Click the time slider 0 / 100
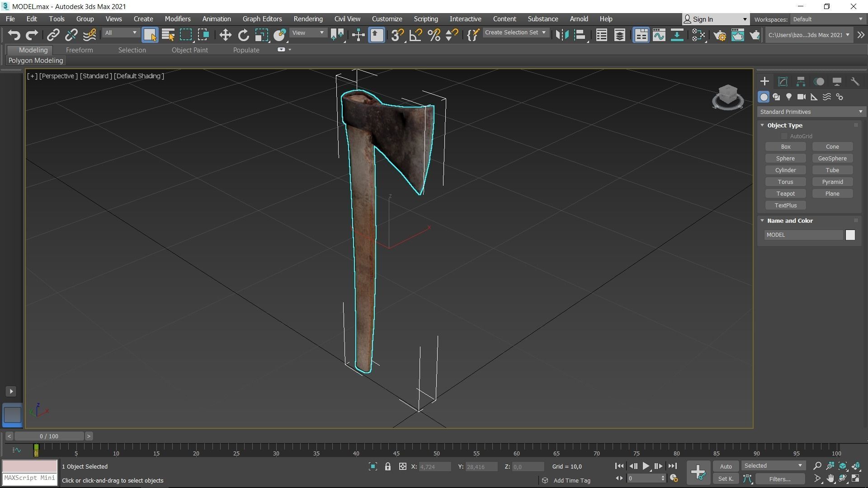This screenshot has height=488, width=868. point(49,436)
